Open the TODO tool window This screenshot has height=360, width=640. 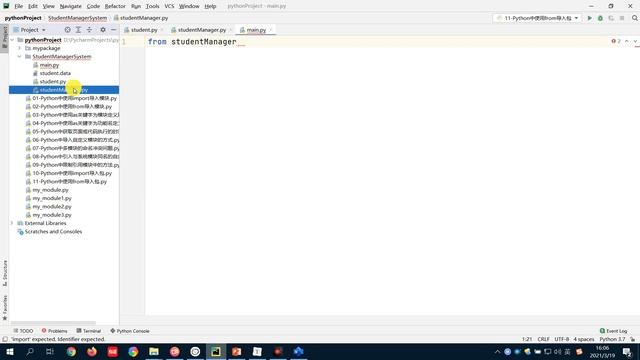click(x=23, y=331)
